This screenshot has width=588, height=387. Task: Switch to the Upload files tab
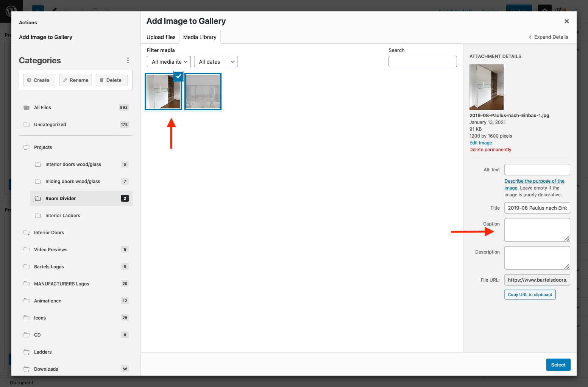click(161, 37)
